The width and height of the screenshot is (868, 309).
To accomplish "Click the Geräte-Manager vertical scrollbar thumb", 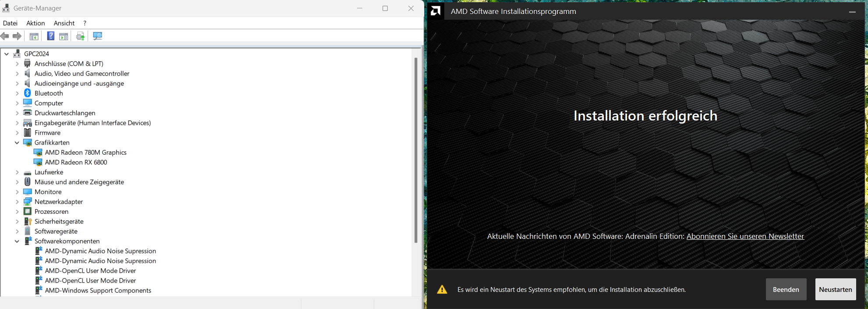I will click(415, 150).
